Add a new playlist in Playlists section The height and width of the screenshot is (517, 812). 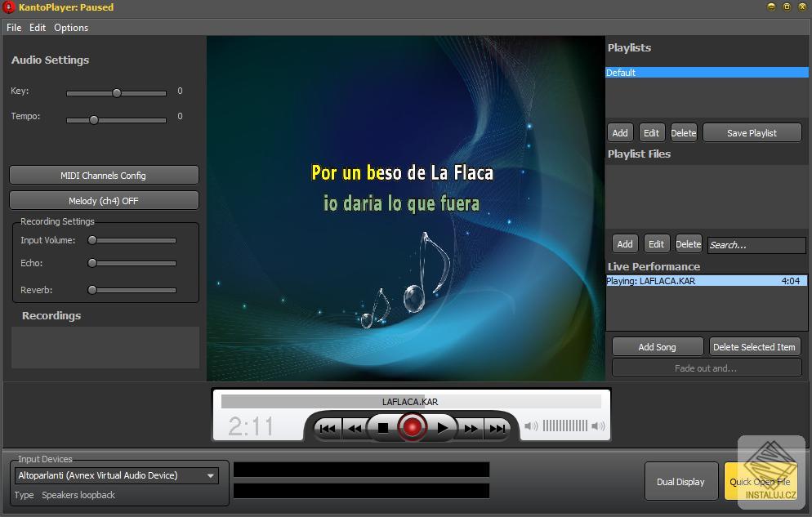[620, 133]
